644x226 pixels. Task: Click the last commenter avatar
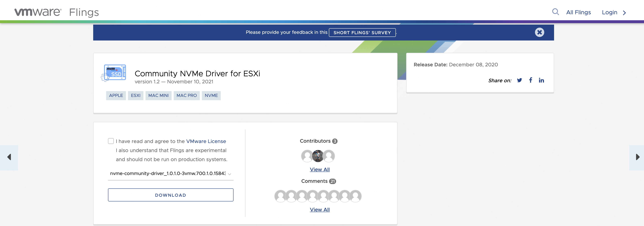click(x=355, y=196)
